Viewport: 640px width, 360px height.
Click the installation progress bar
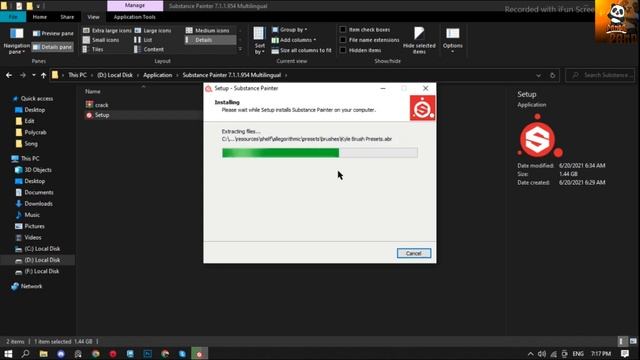tap(320, 153)
